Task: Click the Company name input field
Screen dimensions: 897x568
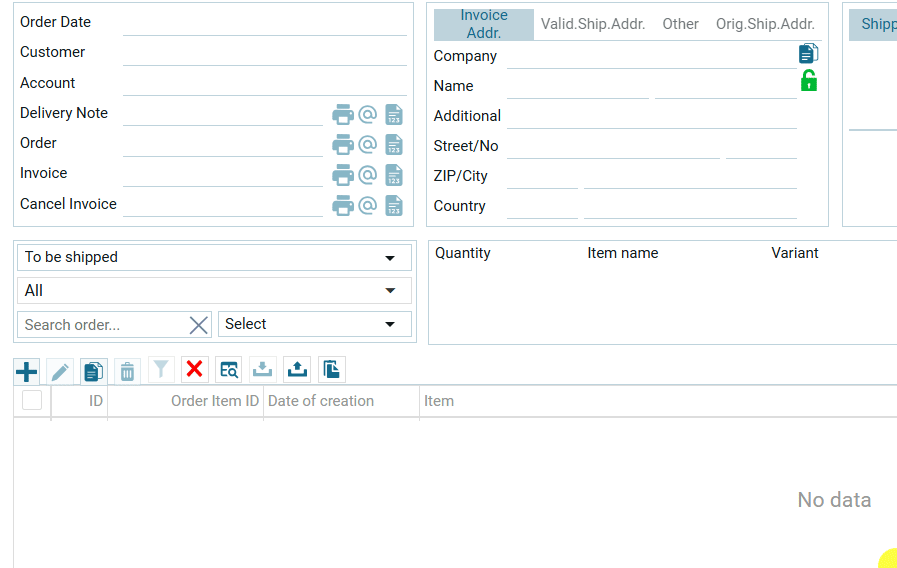Action: [650, 57]
